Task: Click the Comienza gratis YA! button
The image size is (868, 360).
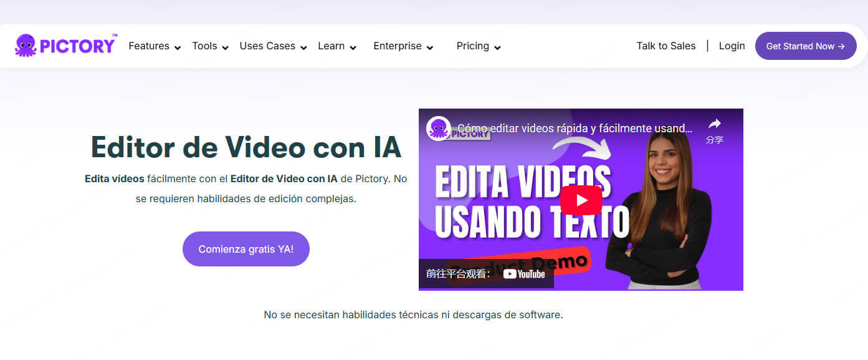Action: [246, 249]
